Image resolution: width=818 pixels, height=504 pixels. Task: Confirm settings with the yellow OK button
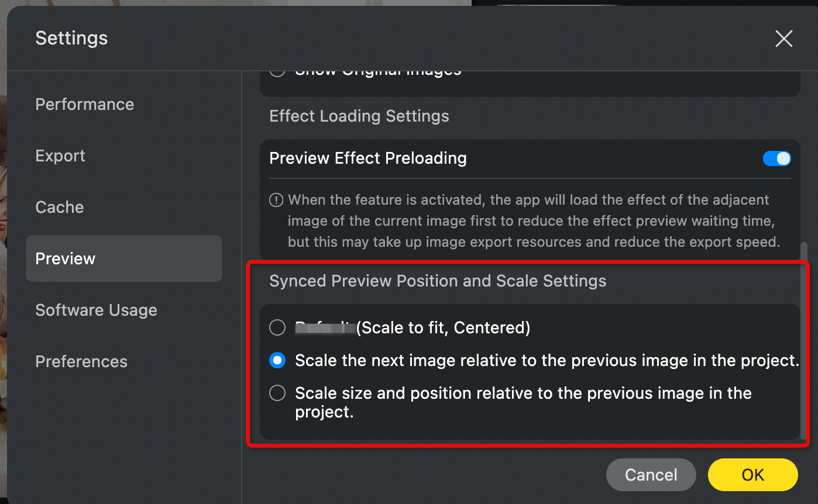(x=752, y=475)
